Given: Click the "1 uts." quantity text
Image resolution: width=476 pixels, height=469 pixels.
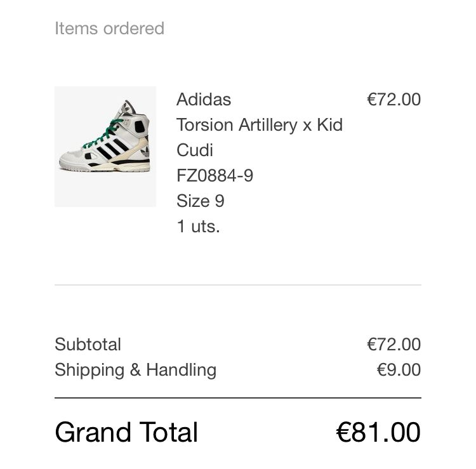Looking at the screenshot, I should point(198,227).
